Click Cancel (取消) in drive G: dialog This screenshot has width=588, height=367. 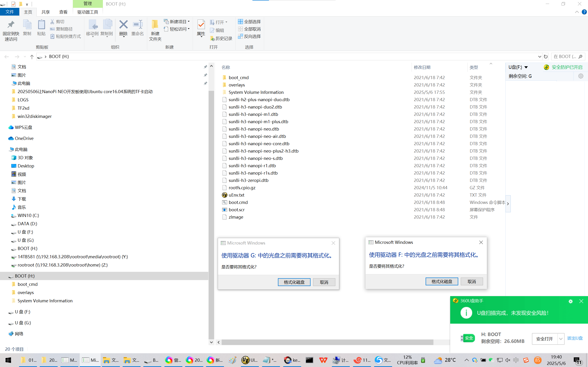coord(324,282)
